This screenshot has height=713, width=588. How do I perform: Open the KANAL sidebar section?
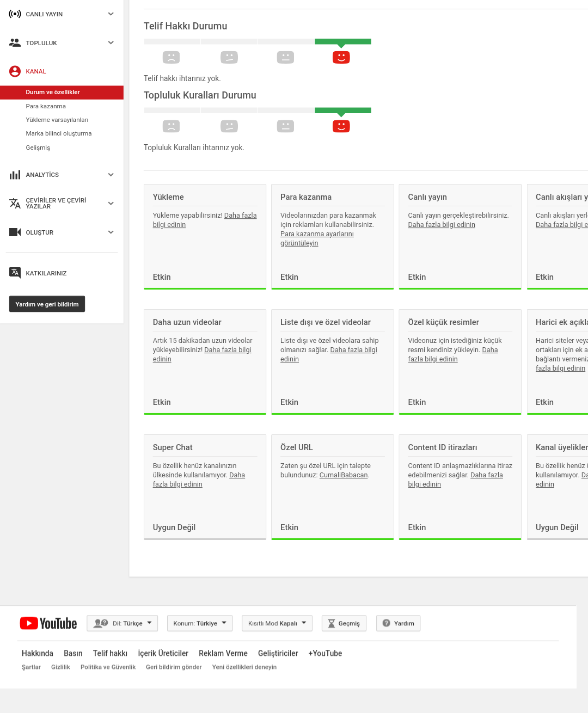[x=36, y=71]
